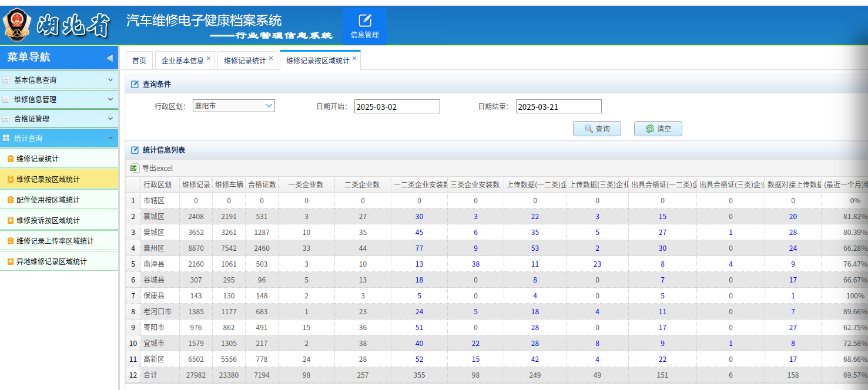Open 维修记录统计 in the sidebar
This screenshot has width=868, height=390.
(59, 159)
